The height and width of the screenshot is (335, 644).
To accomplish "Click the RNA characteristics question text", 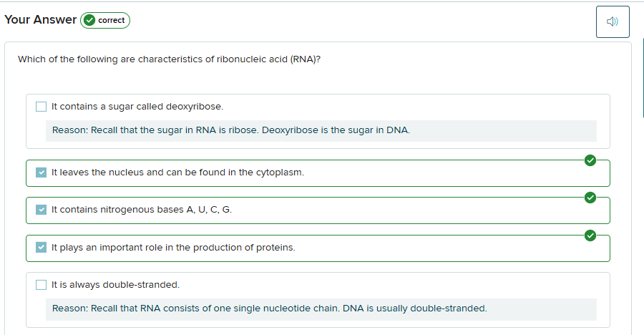I will tap(169, 59).
